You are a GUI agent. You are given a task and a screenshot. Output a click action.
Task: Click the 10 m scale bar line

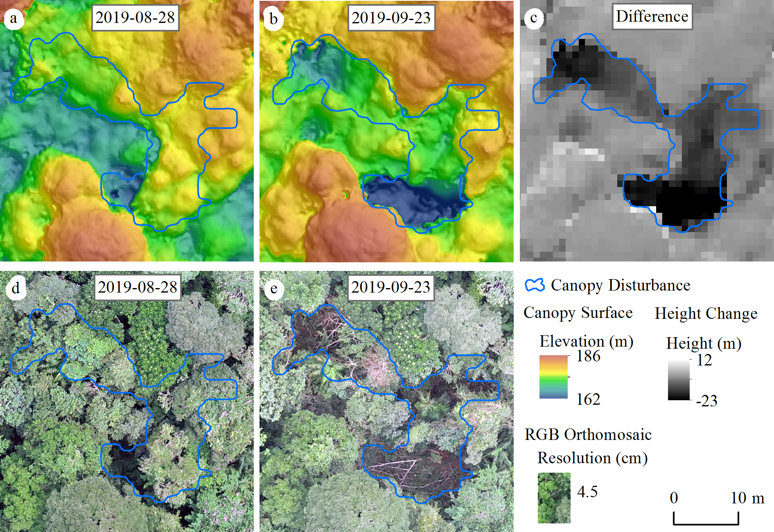tap(706, 523)
